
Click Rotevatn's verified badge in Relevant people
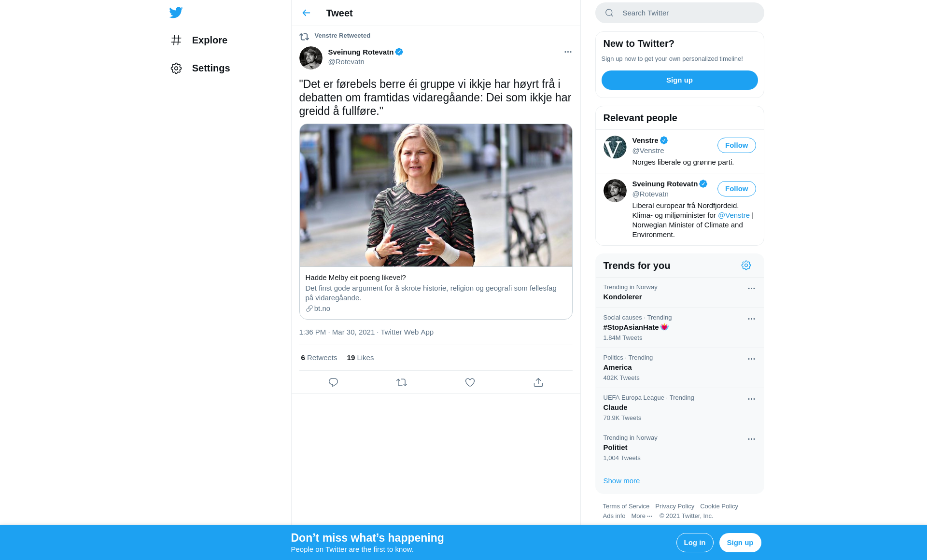(703, 184)
